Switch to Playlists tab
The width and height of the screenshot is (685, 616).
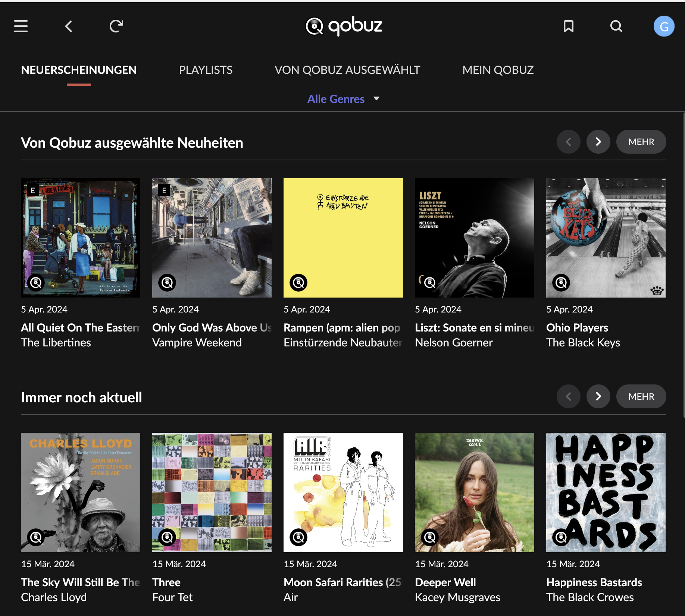(206, 70)
